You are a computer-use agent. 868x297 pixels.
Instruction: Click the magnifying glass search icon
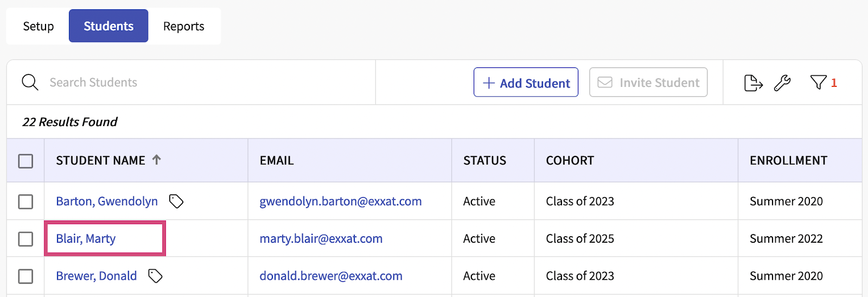pos(30,83)
